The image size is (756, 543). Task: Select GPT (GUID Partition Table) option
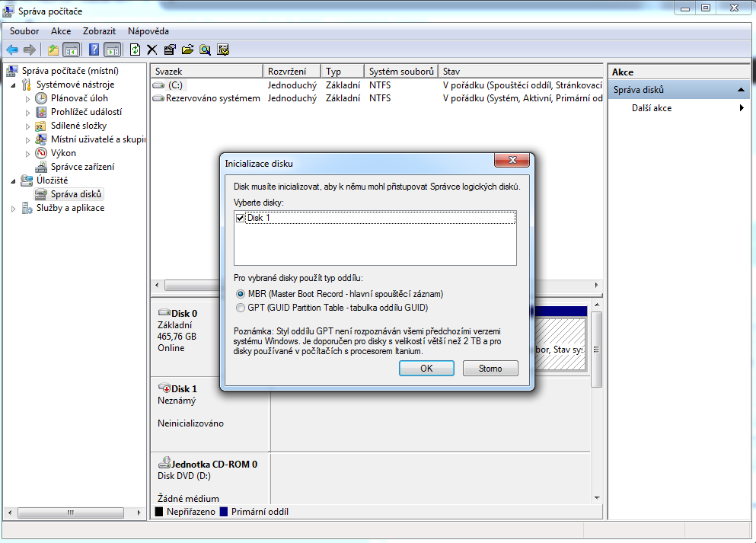(x=241, y=308)
